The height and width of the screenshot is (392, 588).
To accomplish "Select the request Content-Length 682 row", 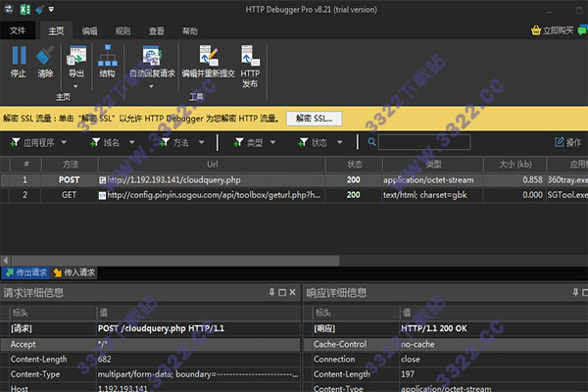I will (x=150, y=359).
